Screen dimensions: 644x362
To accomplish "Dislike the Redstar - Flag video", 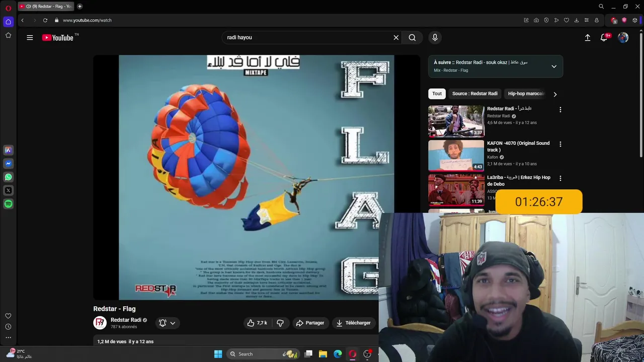I will pos(280,323).
